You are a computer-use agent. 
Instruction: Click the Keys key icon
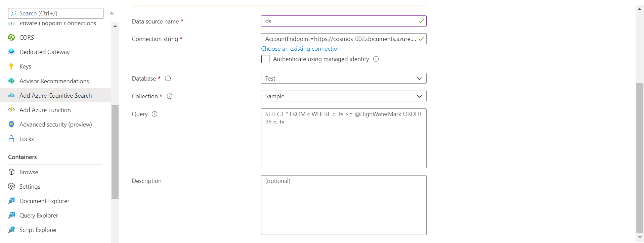(x=11, y=66)
